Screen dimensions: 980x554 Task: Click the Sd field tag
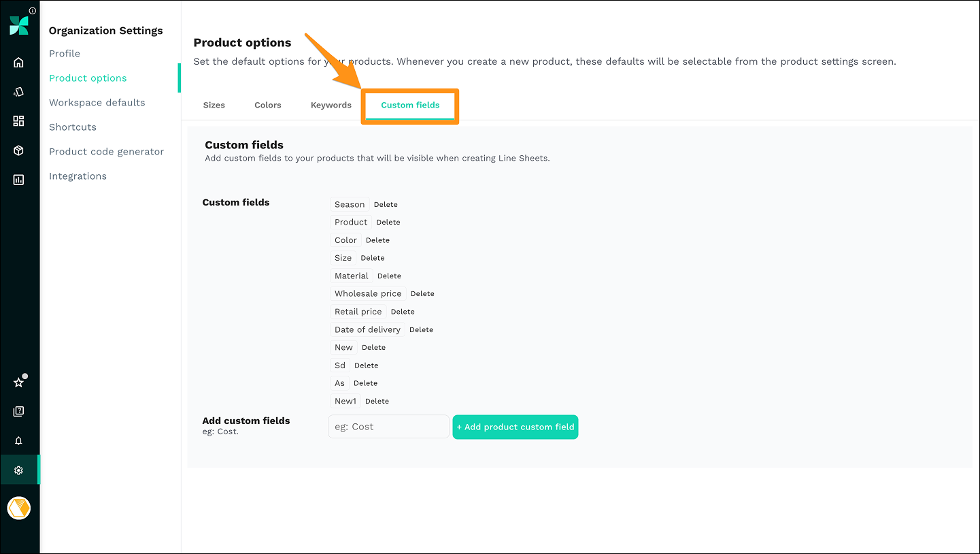point(340,365)
